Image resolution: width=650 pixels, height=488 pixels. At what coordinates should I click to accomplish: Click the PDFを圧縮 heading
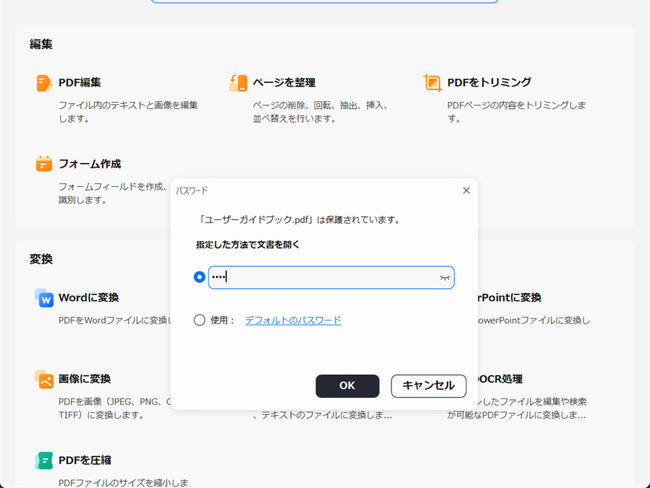85,460
